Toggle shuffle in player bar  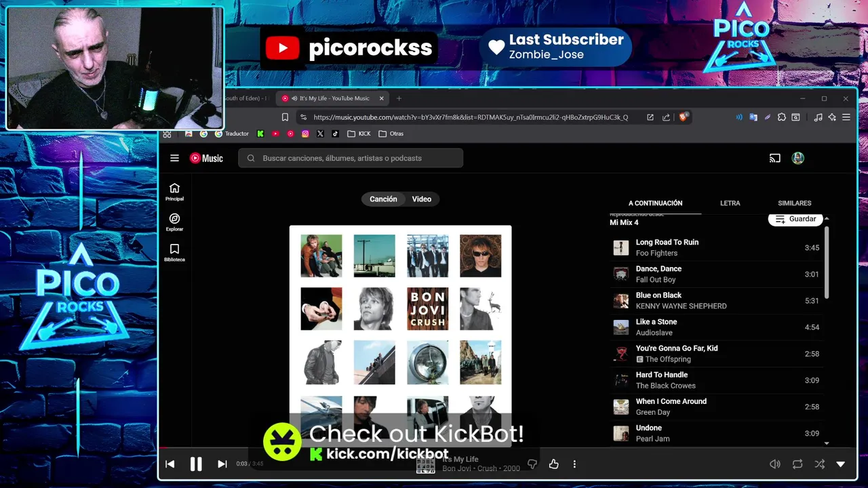pos(819,464)
